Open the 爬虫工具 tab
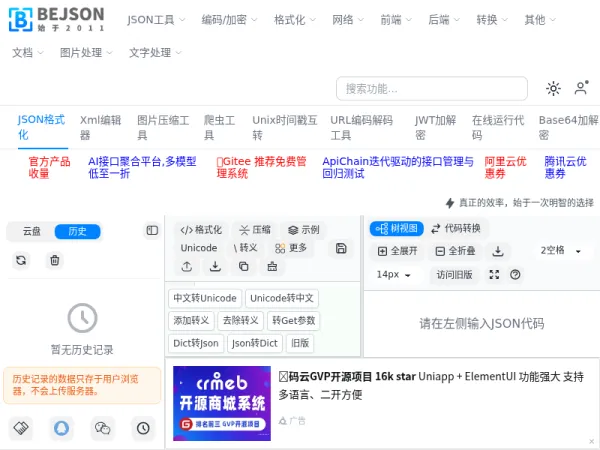The width and height of the screenshot is (600, 450). (x=219, y=127)
